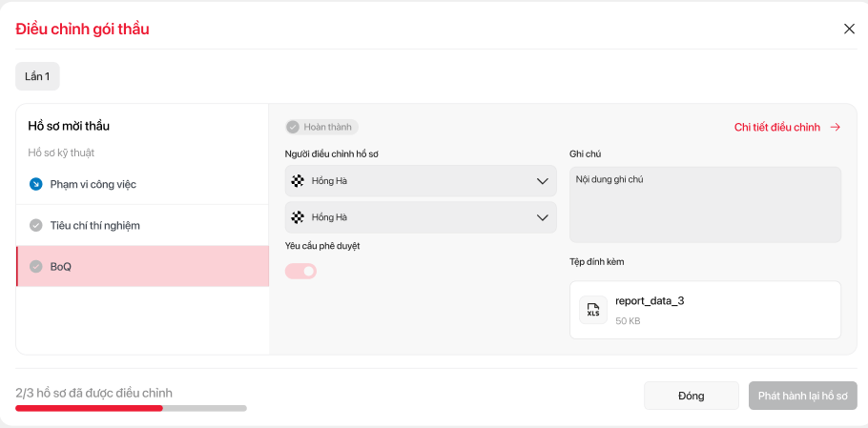868x428 pixels.
Task: Select the BoQ item in the list
Action: click(x=143, y=267)
